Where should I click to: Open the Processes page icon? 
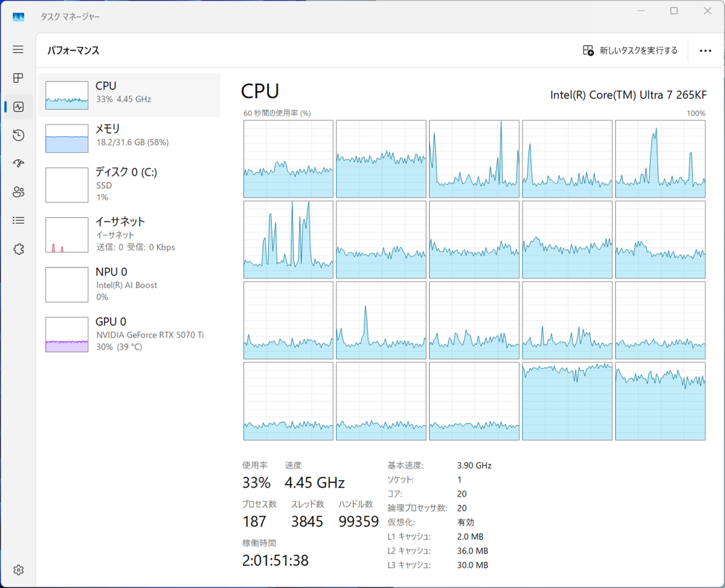tap(18, 78)
